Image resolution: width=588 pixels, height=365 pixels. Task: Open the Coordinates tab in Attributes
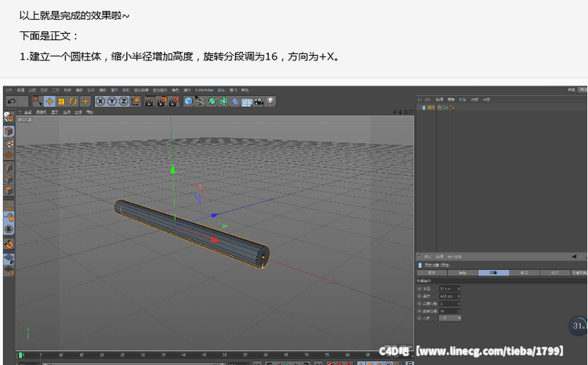pos(463,273)
